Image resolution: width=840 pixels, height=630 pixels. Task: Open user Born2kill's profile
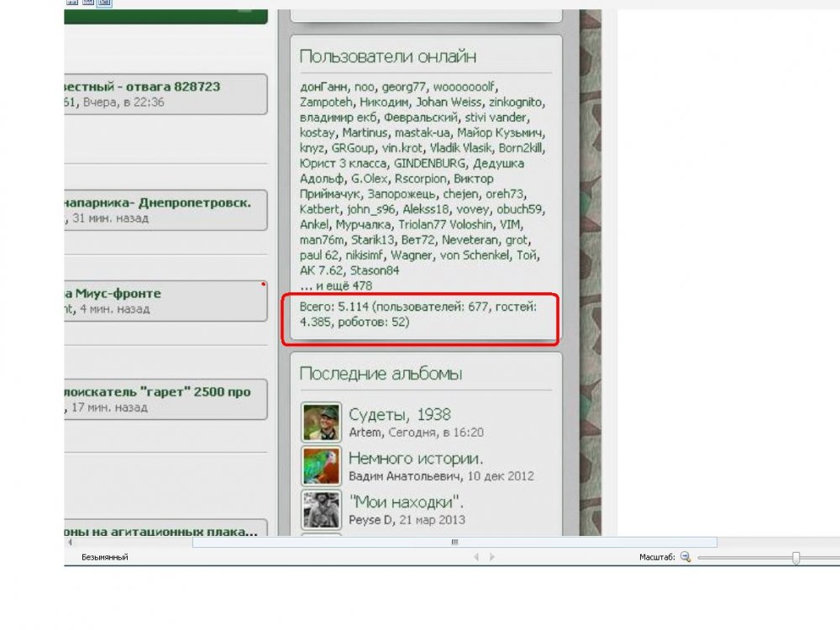(520, 148)
